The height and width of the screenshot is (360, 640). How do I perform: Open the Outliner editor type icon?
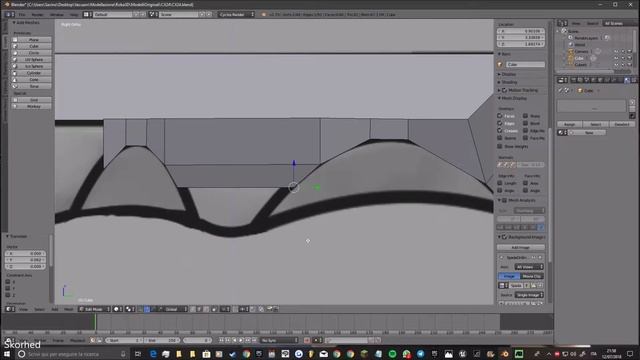pyautogui.click(x=562, y=23)
